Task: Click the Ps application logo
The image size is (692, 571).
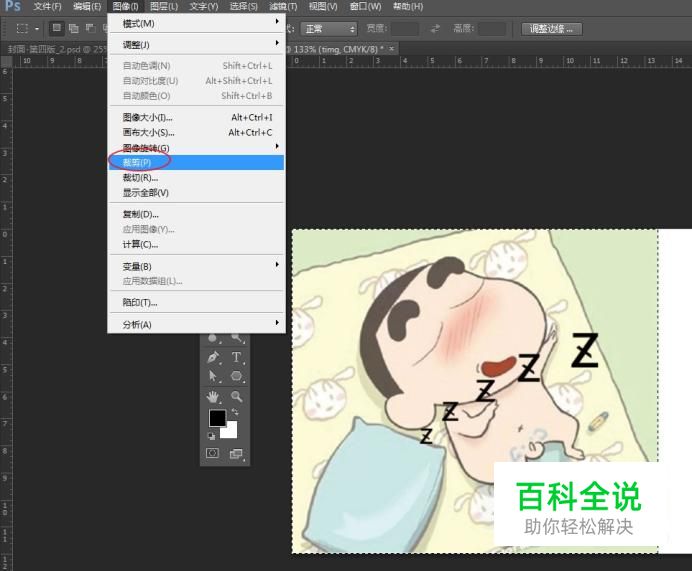Action: [x=13, y=6]
